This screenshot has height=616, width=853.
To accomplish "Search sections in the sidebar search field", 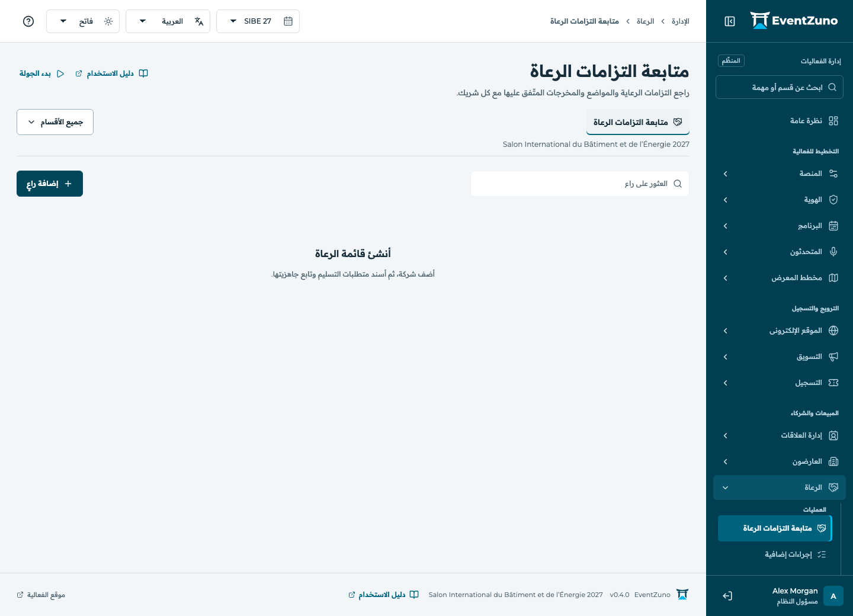I will [x=780, y=87].
